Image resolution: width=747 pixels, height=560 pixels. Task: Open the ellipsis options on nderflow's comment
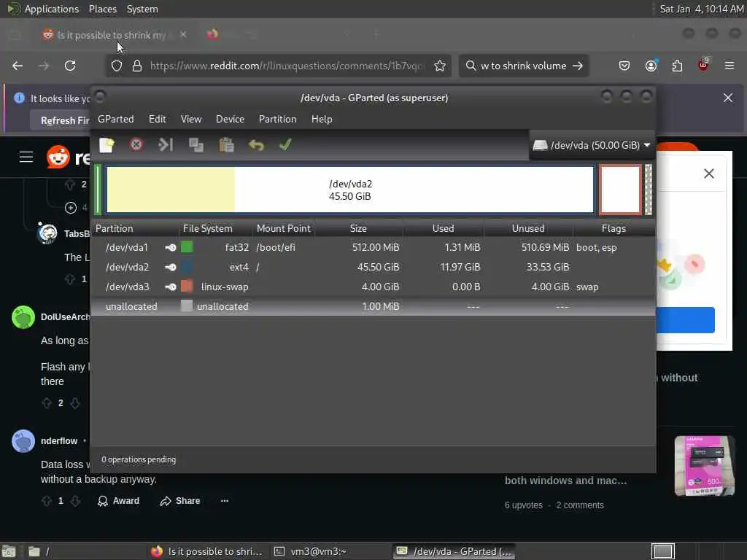click(225, 501)
